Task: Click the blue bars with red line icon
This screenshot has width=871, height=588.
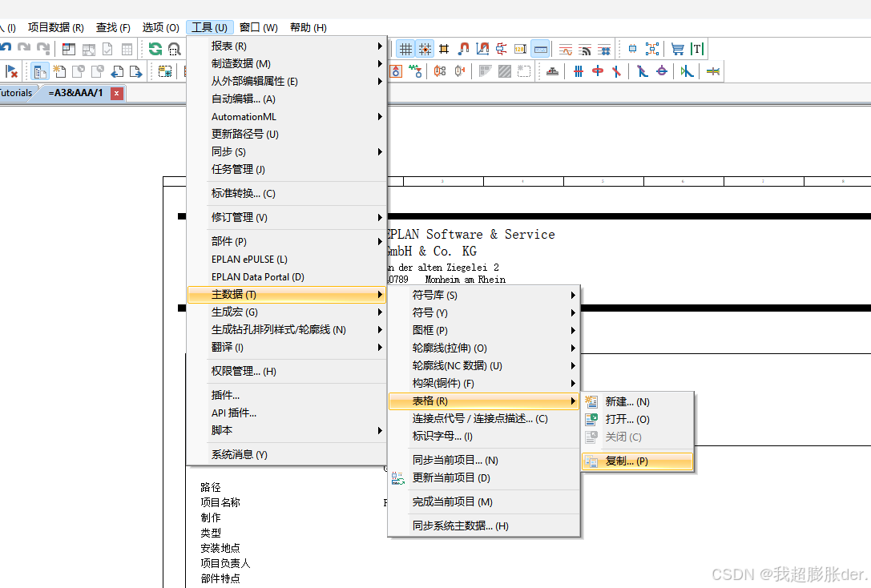Action: tap(579, 71)
